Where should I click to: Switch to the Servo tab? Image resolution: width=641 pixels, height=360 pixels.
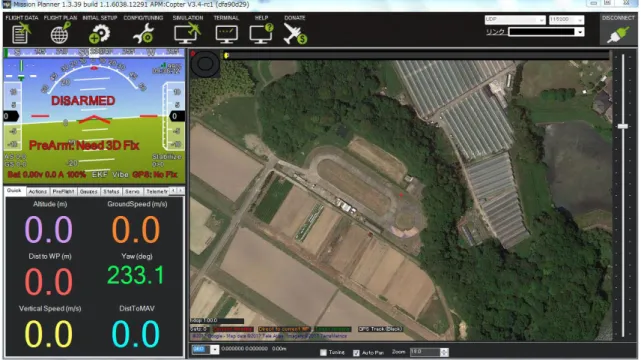pyautogui.click(x=132, y=191)
